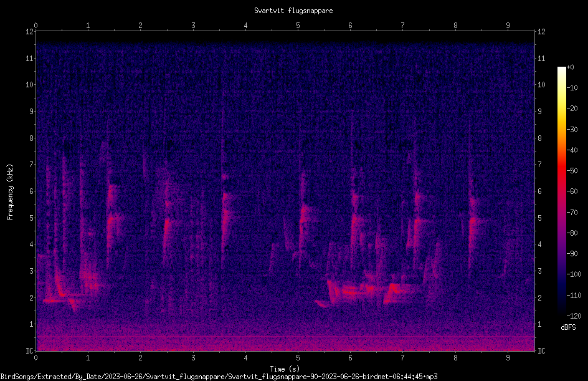This screenshot has width=588, height=381.
Task: Click the "7" tick on the lower time axis
Action: pos(403,358)
